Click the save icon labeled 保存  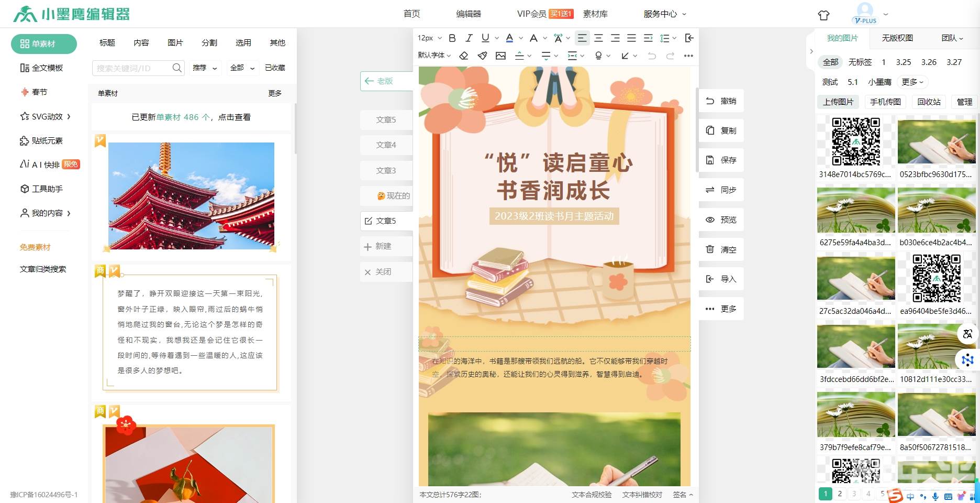(721, 160)
